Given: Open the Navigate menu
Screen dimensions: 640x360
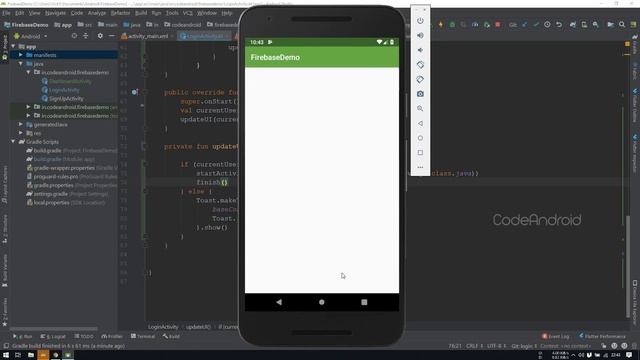Looking at the screenshot, I should pyautogui.click(x=55, y=13).
